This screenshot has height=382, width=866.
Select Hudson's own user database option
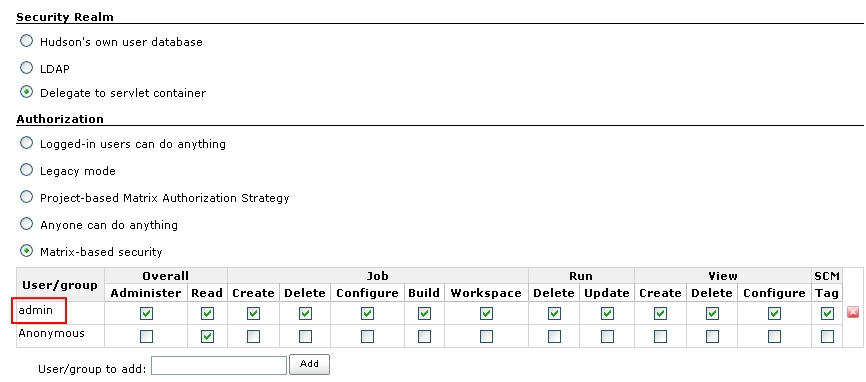point(26,41)
